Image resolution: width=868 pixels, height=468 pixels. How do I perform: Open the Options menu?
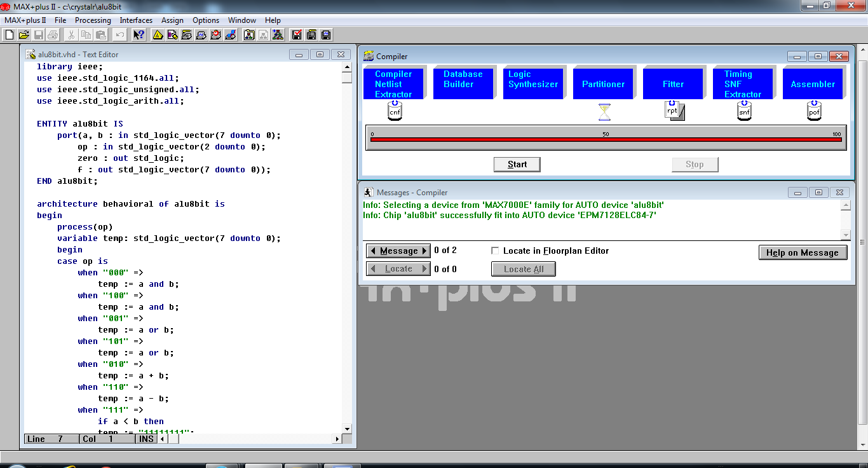[x=206, y=20]
